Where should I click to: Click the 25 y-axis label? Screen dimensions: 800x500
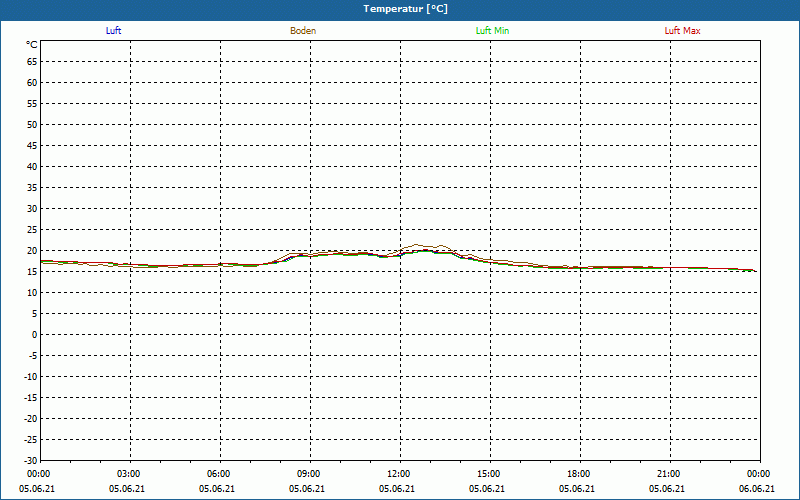[32, 230]
